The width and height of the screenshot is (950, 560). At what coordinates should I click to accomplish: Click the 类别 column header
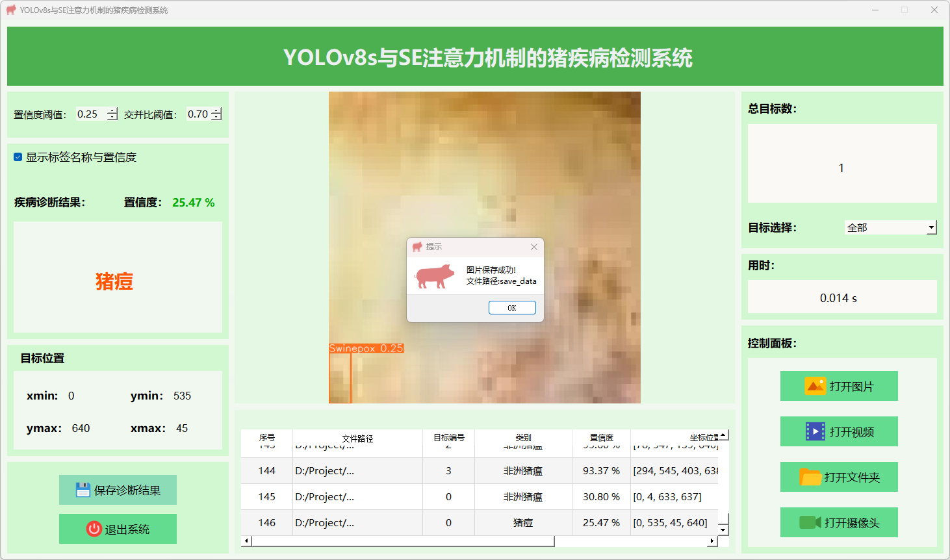523,437
